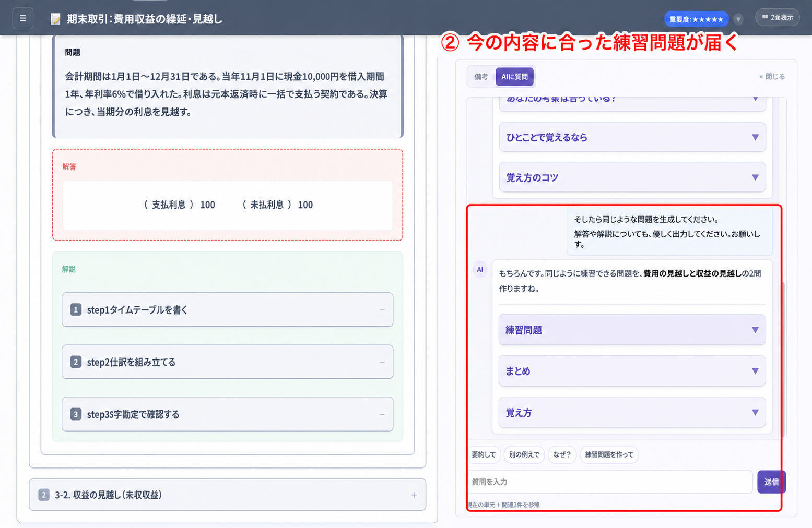Click the chat panel vertical scrollbar
This screenshot has width=812, height=528.
784,360
